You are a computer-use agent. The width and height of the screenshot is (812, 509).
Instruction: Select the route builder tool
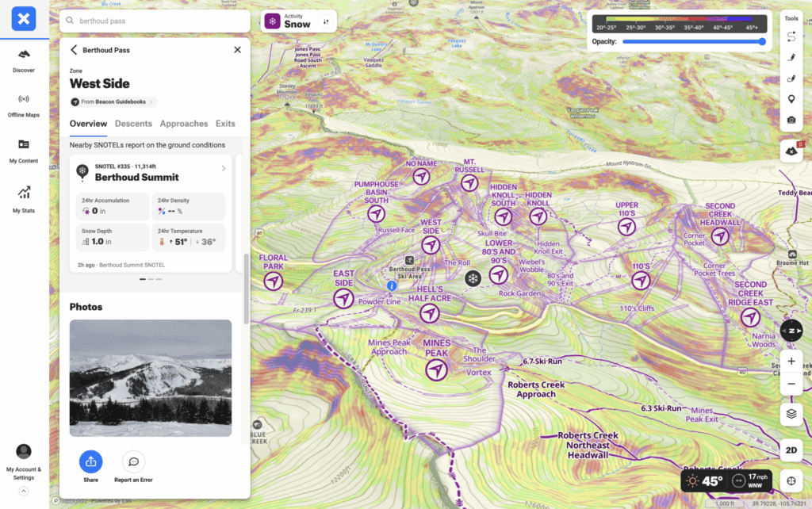click(791, 36)
